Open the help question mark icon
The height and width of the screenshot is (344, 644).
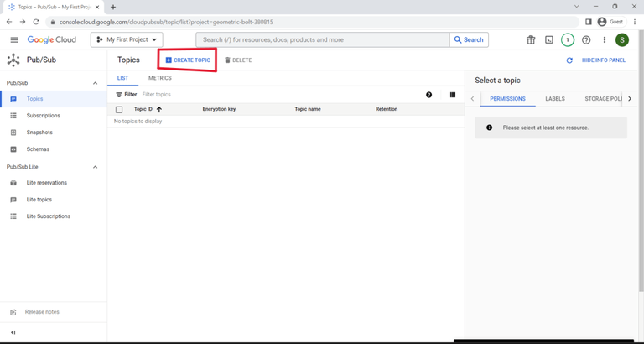click(586, 40)
